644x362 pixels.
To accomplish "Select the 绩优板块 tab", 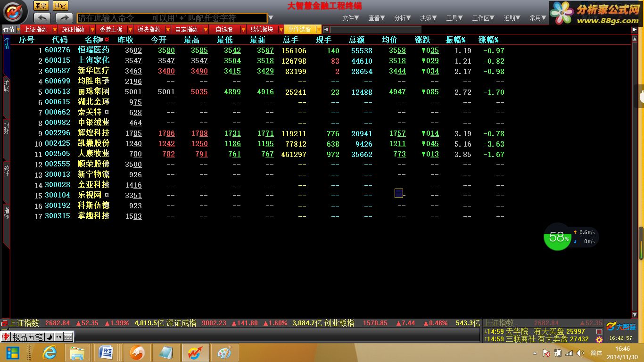I will pyautogui.click(x=262, y=29).
